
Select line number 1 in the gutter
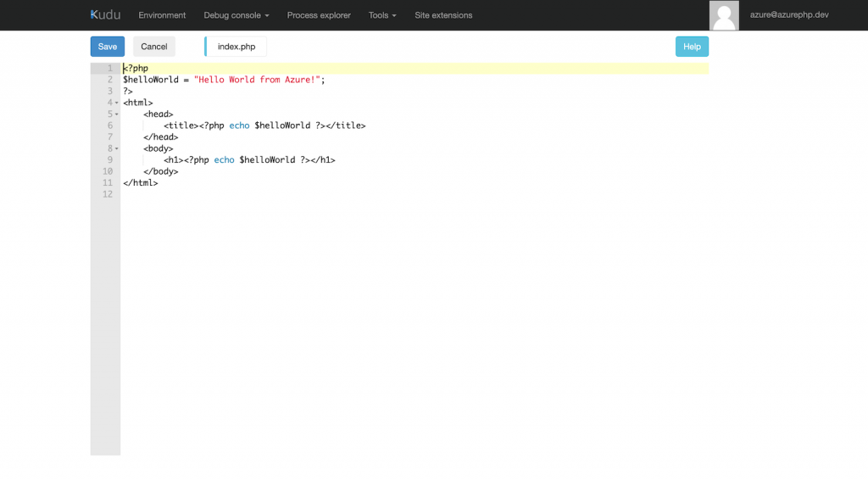coord(110,68)
